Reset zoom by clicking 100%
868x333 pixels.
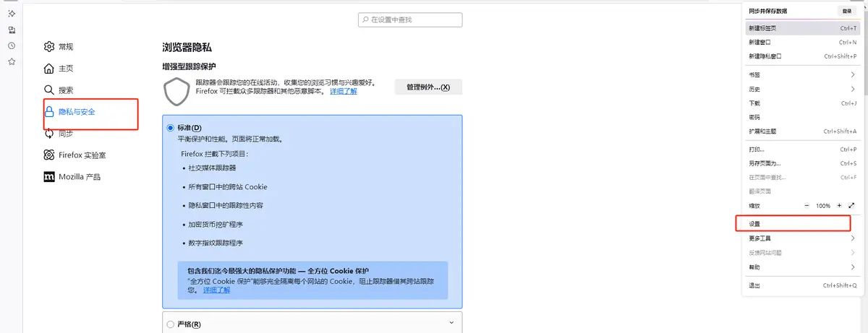[823, 206]
